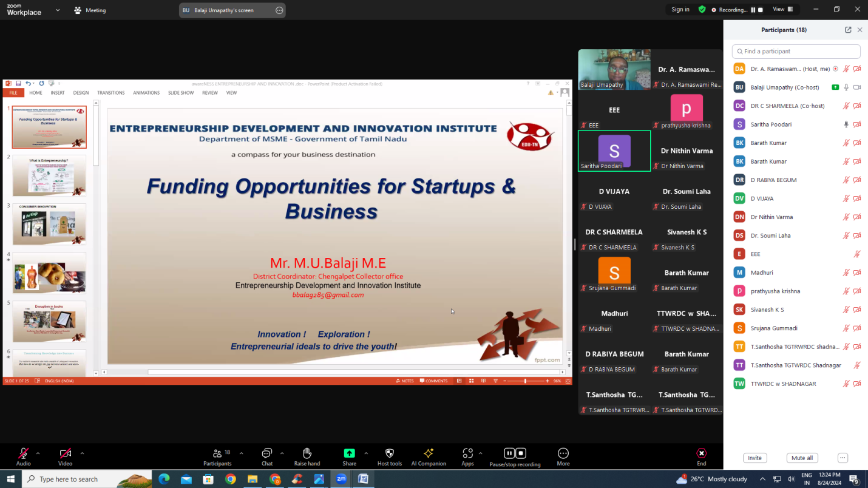Screen dimensions: 868x488
Task: Open the REVIEW ribbon tab
Action: 210,93
